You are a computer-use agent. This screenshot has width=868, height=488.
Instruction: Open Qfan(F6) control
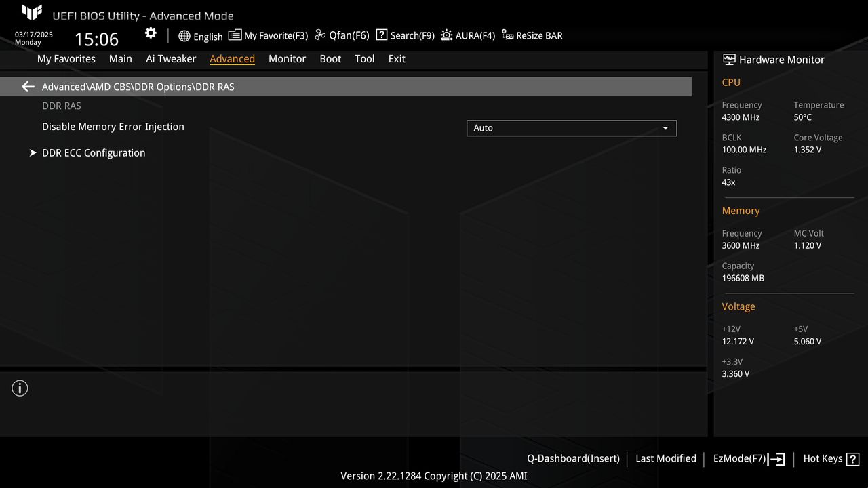click(x=349, y=36)
